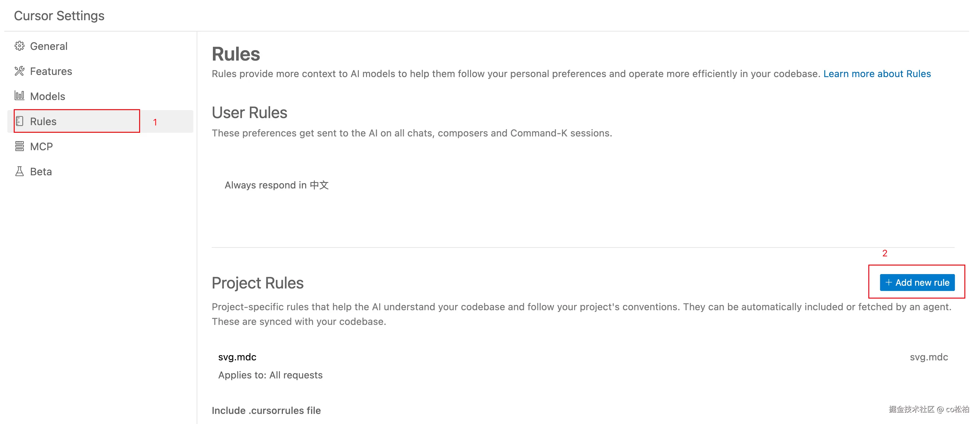The image size is (980, 424).
Task: Click the Rules notebook icon
Action: (x=20, y=121)
